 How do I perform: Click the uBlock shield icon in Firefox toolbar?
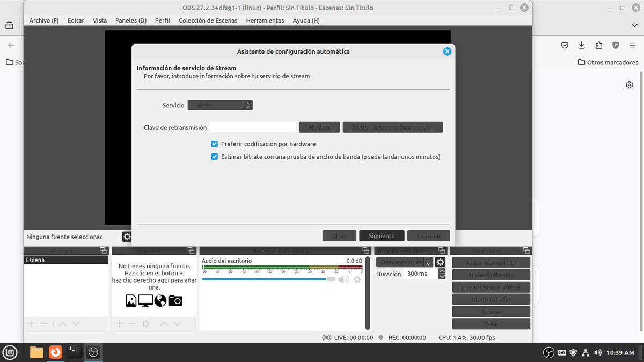(616, 46)
